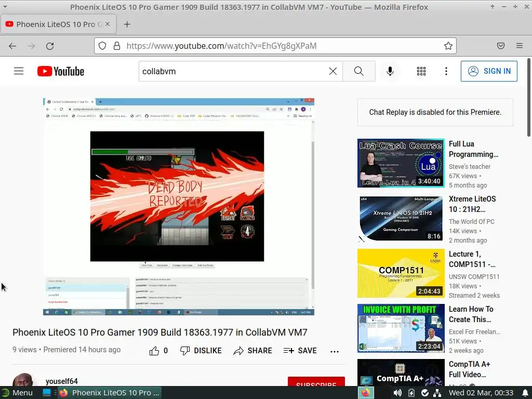The height and width of the screenshot is (399, 532).
Task: Click the SIGN IN button
Action: 489,71
